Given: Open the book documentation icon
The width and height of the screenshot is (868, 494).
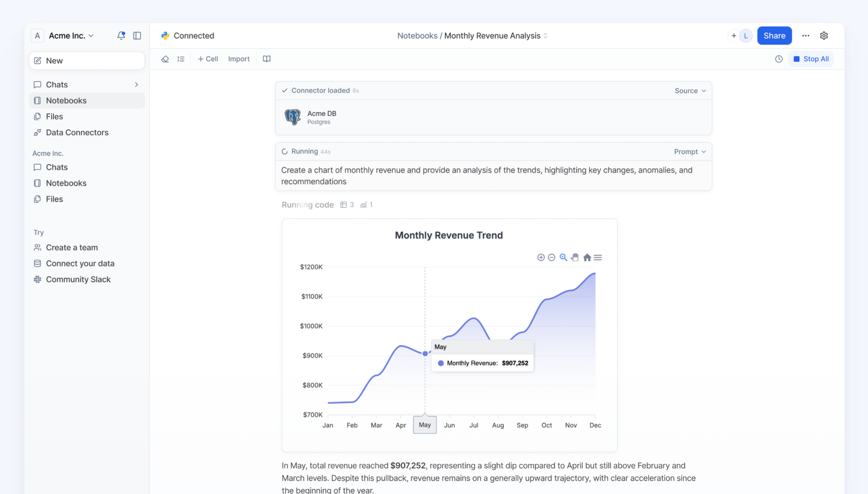Looking at the screenshot, I should click(x=267, y=59).
